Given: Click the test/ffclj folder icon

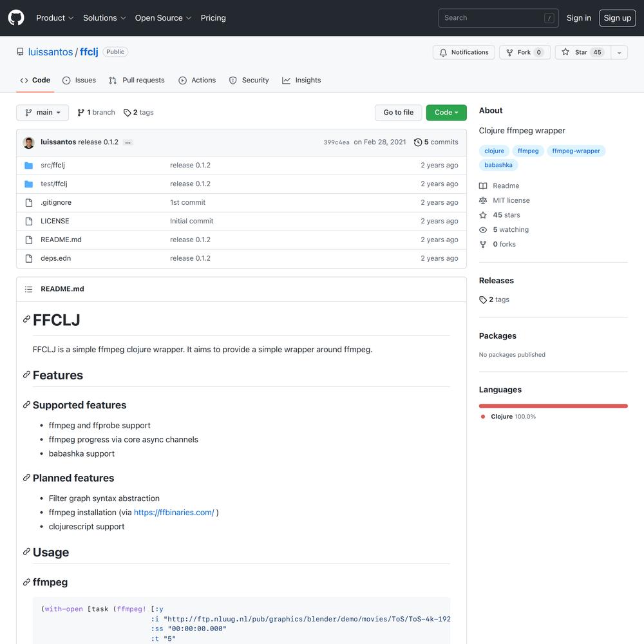Looking at the screenshot, I should [x=29, y=184].
